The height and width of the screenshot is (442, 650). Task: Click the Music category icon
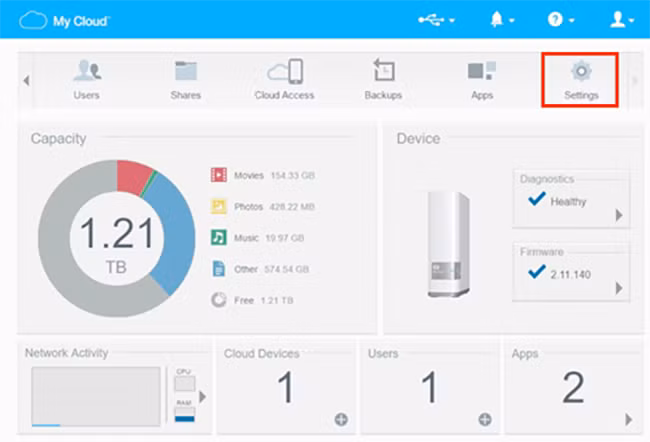(x=218, y=238)
